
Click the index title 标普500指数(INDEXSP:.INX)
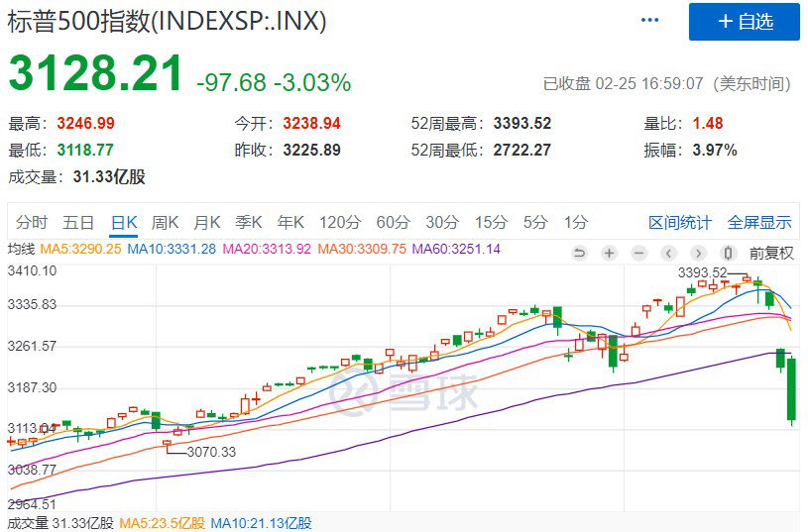[167, 22]
